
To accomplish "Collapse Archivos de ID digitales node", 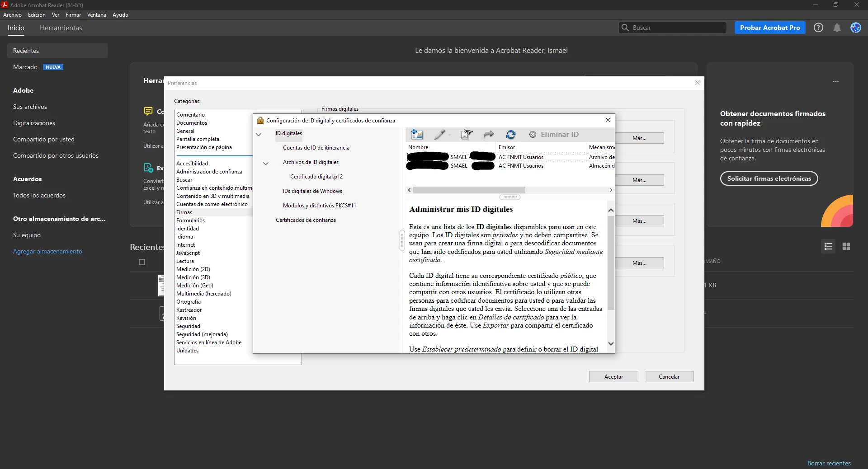I will [266, 163].
